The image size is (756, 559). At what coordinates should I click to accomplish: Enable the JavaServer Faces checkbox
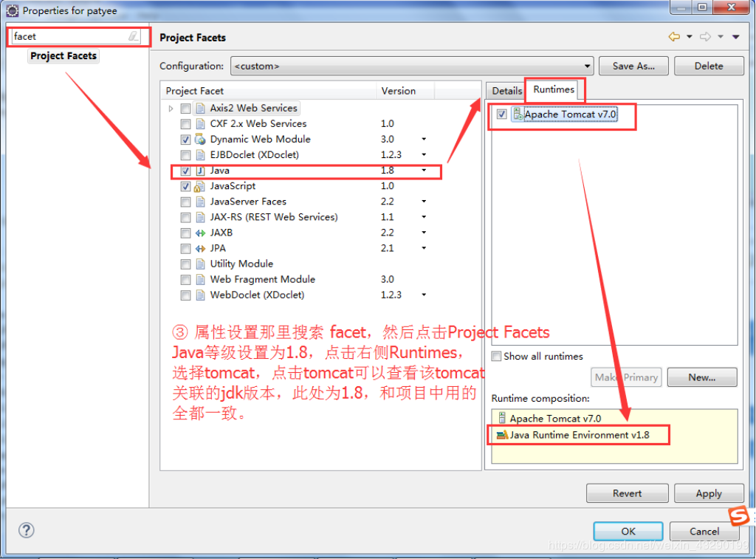point(185,202)
